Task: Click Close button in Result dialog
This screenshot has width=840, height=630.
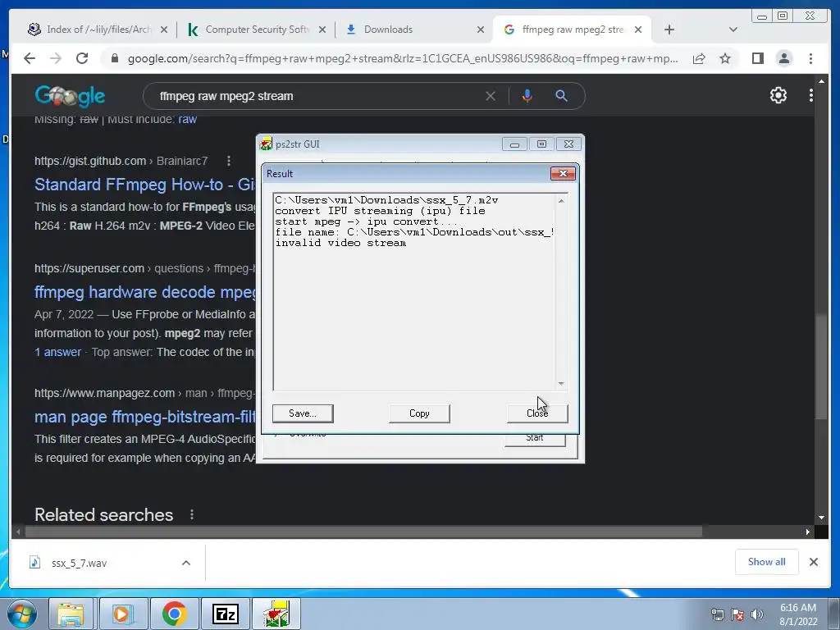Action: (536, 413)
